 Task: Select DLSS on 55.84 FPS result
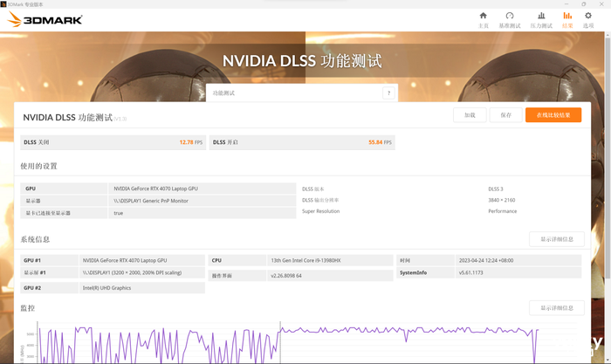pyautogui.click(x=302, y=142)
